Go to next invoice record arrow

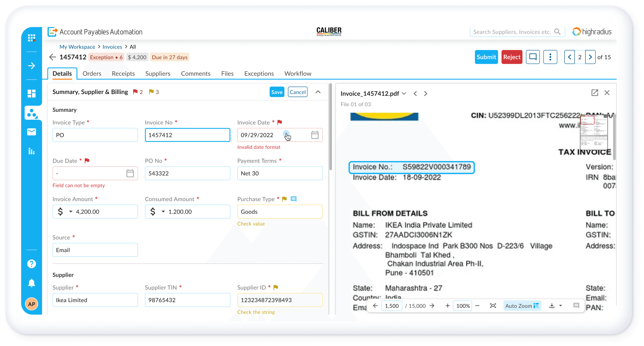click(x=590, y=57)
